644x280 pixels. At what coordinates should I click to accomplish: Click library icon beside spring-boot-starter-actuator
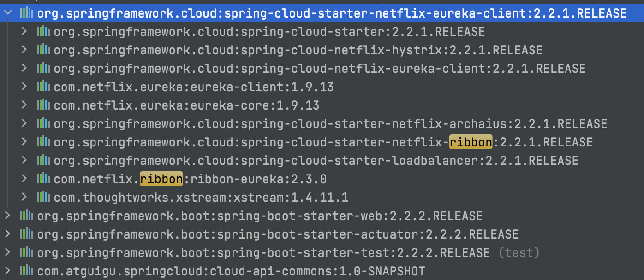(27, 233)
